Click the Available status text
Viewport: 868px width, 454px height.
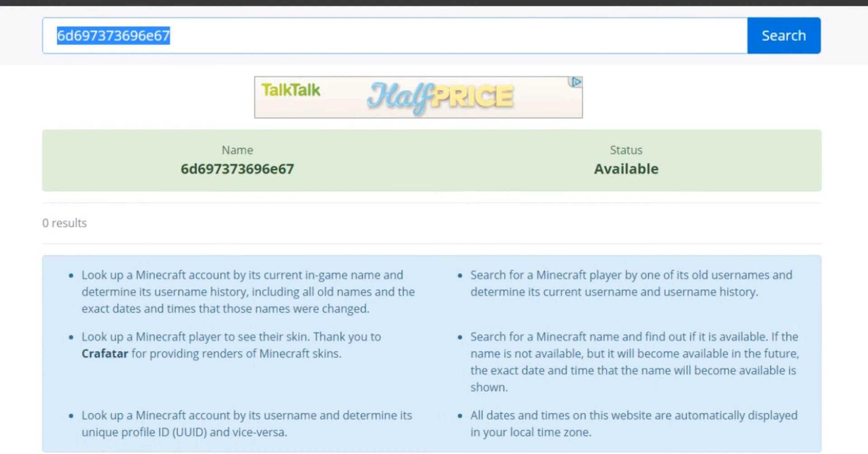(x=626, y=169)
